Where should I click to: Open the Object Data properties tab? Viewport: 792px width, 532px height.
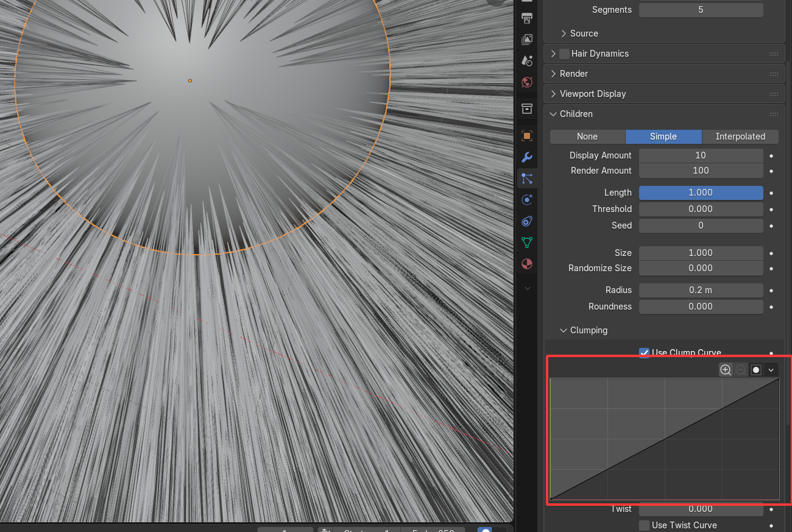(527, 243)
